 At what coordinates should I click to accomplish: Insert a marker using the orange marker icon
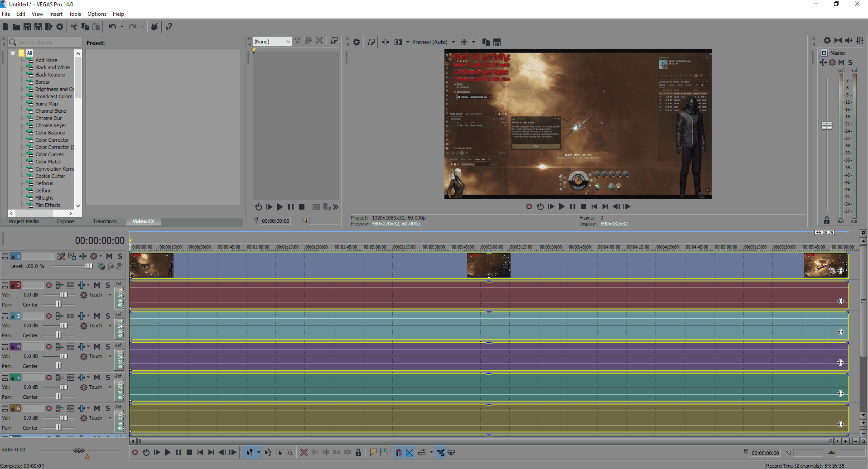[373, 452]
